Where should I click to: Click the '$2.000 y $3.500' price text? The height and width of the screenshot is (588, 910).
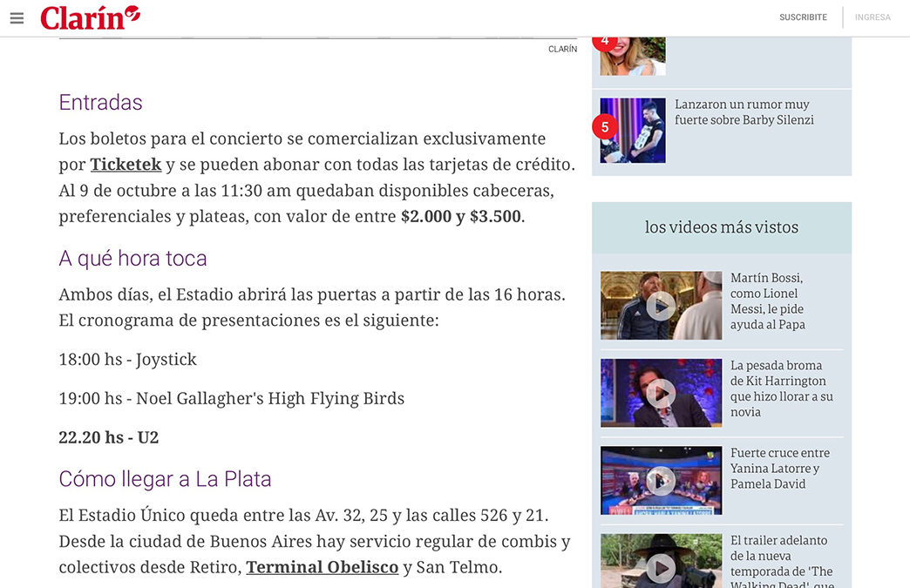pyautogui.click(x=461, y=216)
